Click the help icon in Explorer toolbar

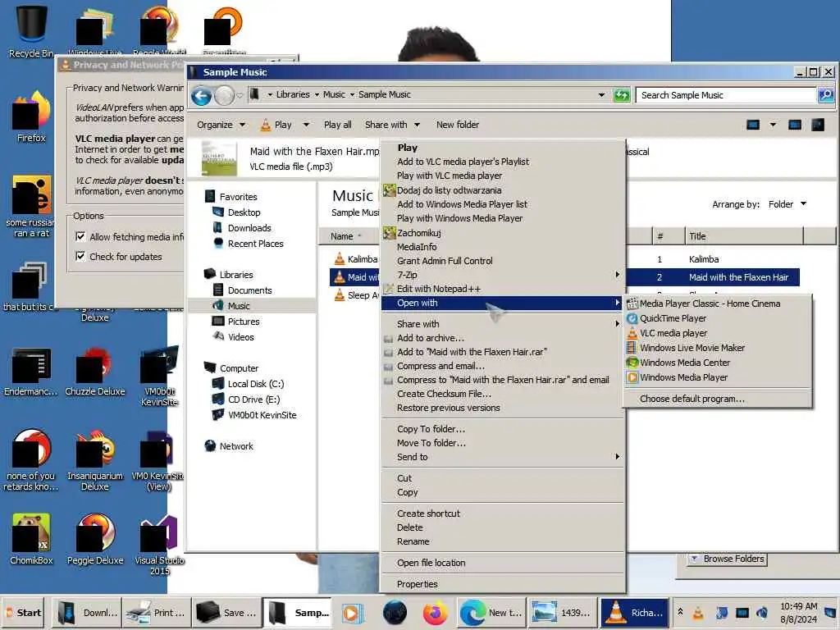pyautogui.click(x=818, y=125)
